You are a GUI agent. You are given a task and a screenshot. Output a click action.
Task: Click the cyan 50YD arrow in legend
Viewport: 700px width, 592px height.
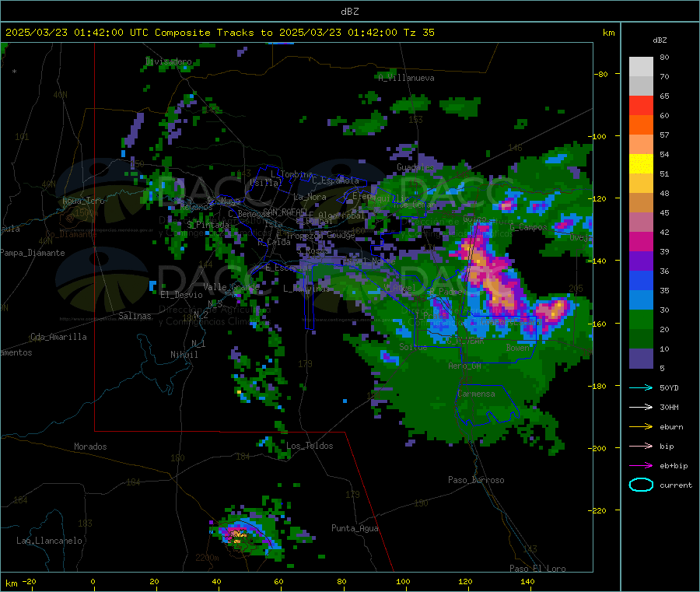click(x=641, y=387)
